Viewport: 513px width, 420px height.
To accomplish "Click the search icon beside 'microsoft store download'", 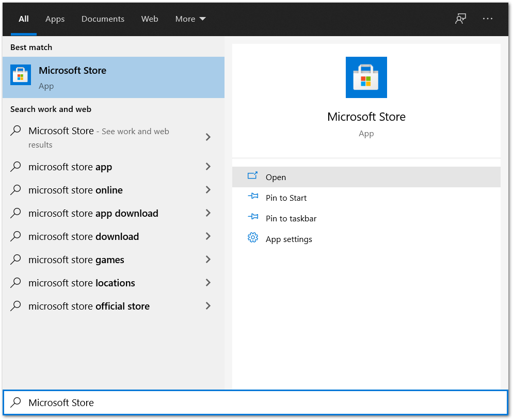I will (15, 236).
